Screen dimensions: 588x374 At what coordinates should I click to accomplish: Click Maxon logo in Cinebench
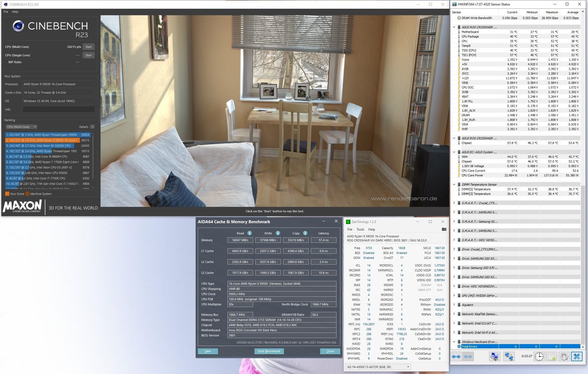[22, 206]
